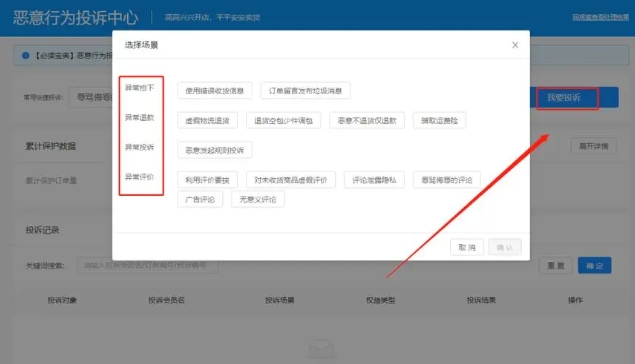Click the blue 确定 search button

[595, 266]
